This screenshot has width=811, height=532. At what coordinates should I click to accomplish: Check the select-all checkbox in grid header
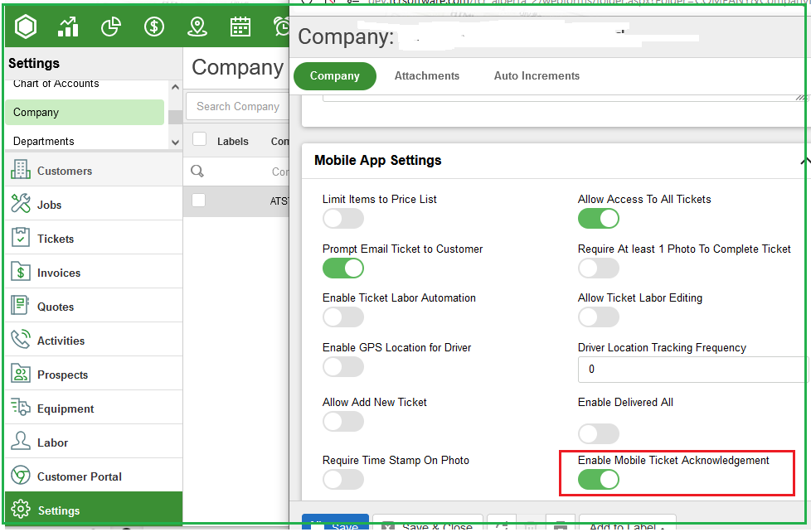pos(199,139)
